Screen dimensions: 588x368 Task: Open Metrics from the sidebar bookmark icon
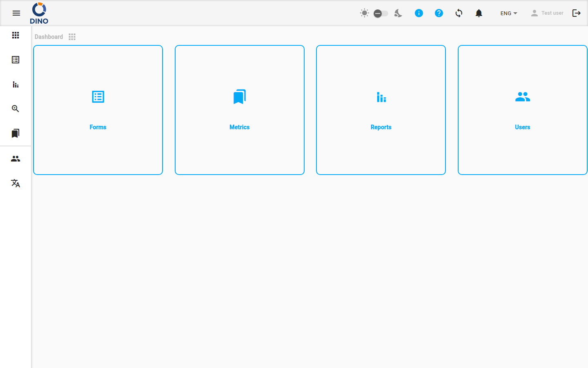pos(16,133)
